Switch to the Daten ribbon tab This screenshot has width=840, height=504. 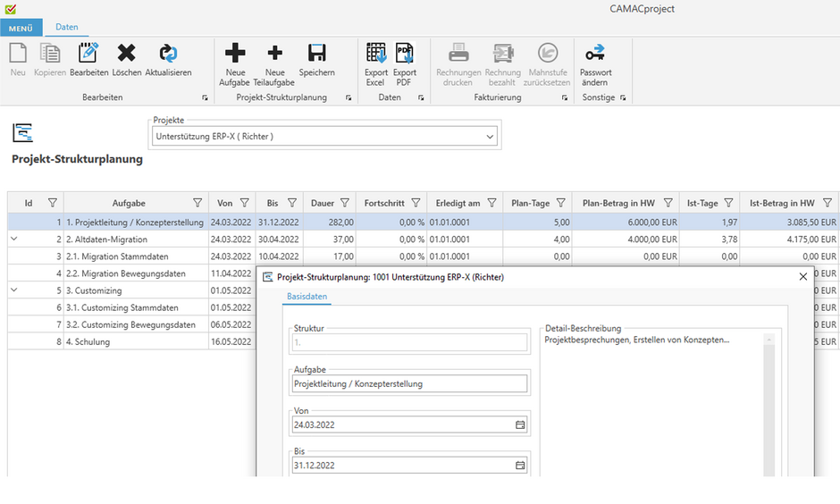point(67,28)
